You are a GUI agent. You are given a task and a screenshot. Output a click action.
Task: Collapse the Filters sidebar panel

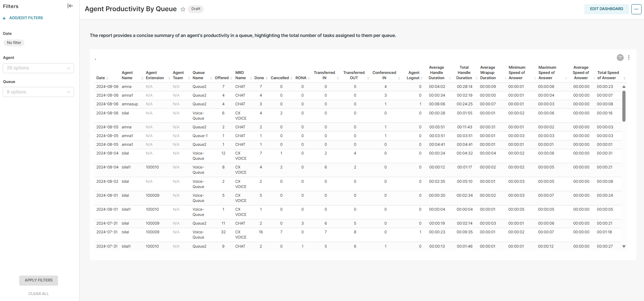click(70, 6)
